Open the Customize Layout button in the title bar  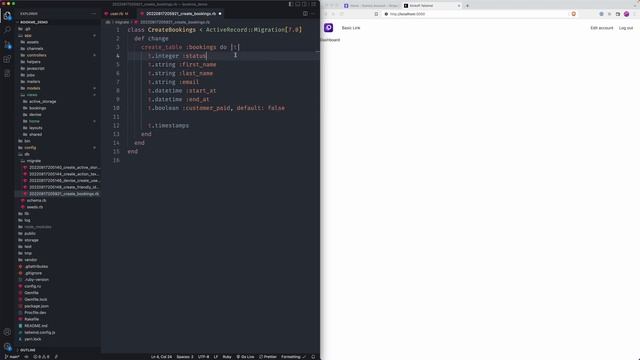pos(313,4)
